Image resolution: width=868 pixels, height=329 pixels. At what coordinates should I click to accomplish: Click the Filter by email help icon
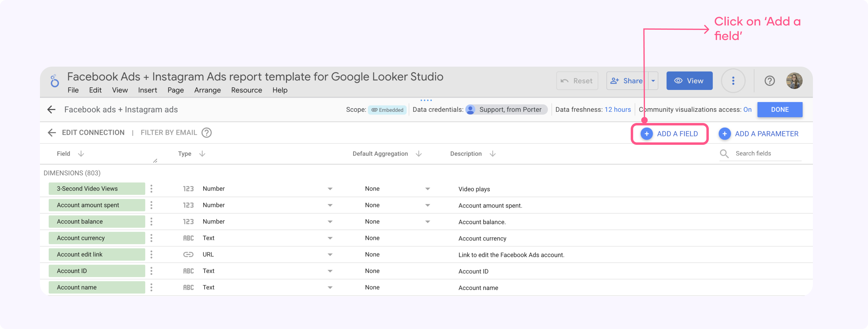(x=206, y=133)
